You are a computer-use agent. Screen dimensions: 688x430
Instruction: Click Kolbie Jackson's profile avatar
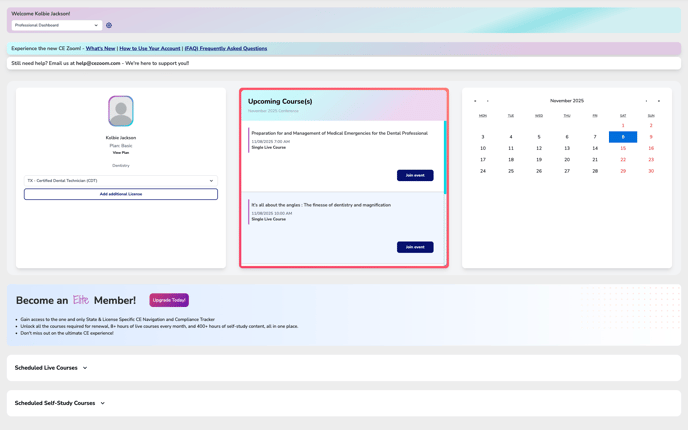(x=121, y=111)
